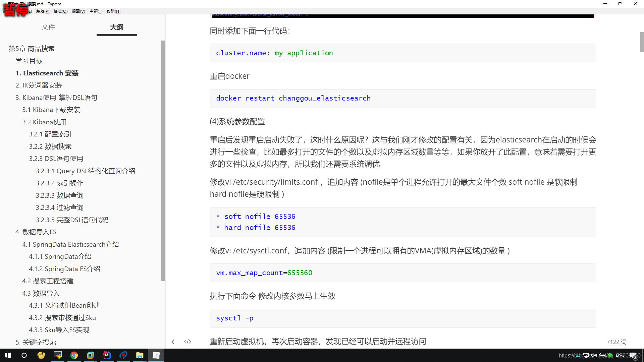Go to 4.1.2 SpringData ES介绍

[x=64, y=269]
